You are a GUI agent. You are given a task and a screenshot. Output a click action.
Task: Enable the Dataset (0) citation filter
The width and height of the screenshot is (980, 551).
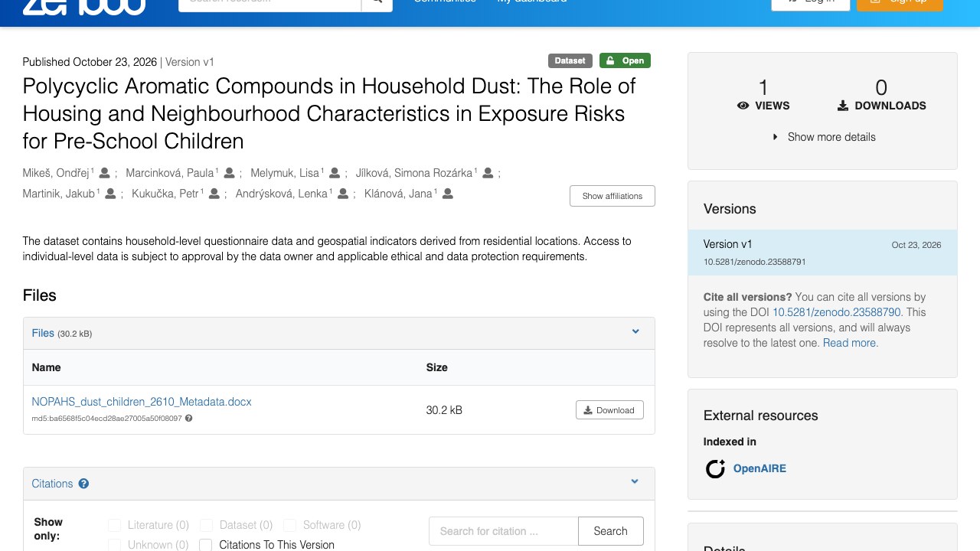[206, 525]
